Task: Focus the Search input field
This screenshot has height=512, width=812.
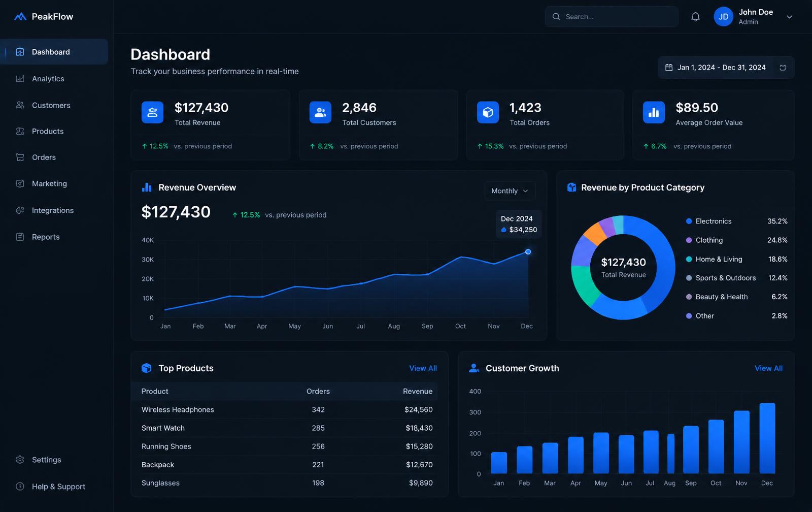Action: point(612,17)
